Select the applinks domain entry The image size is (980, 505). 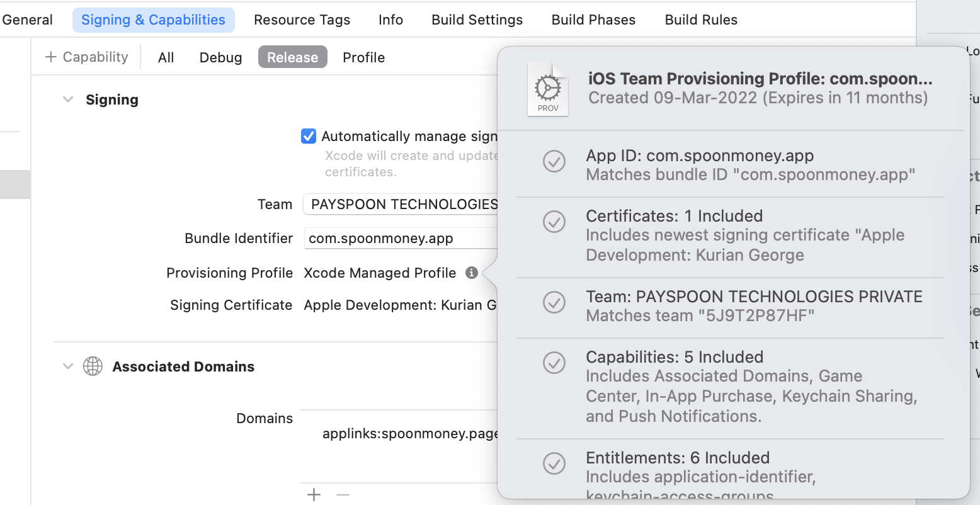click(409, 433)
